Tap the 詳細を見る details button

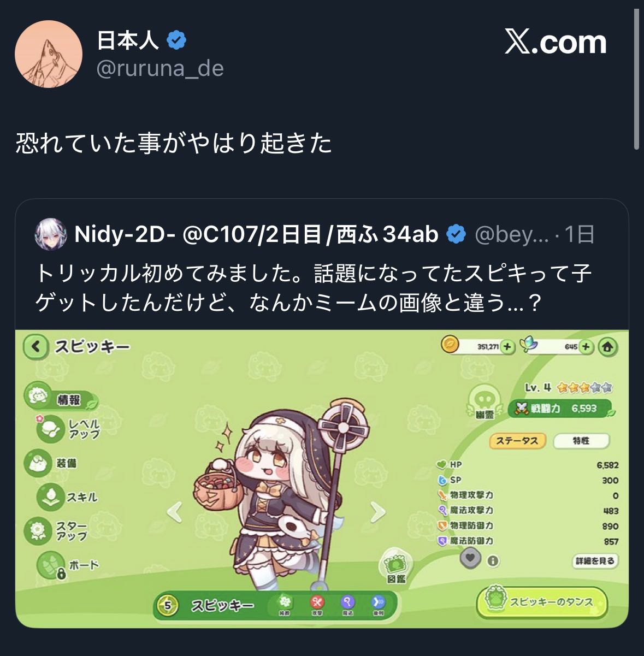click(595, 561)
